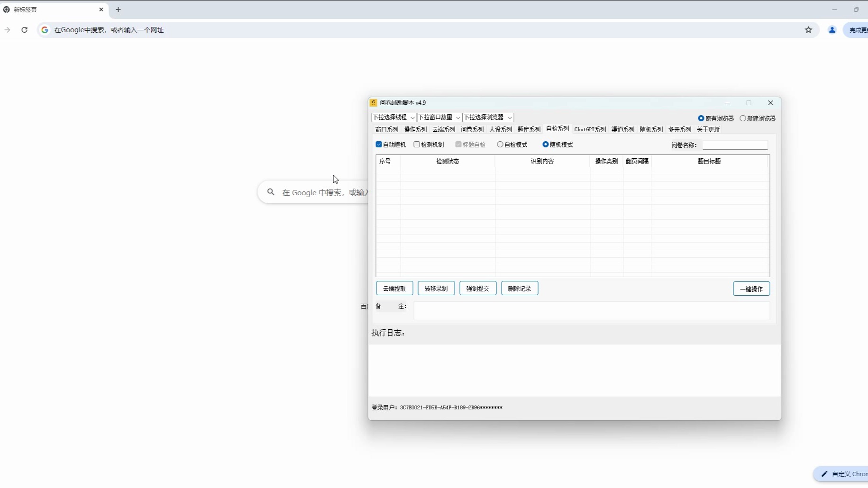The width and height of the screenshot is (868, 488).
Task: Click 题目标题 column header
Action: (709, 161)
